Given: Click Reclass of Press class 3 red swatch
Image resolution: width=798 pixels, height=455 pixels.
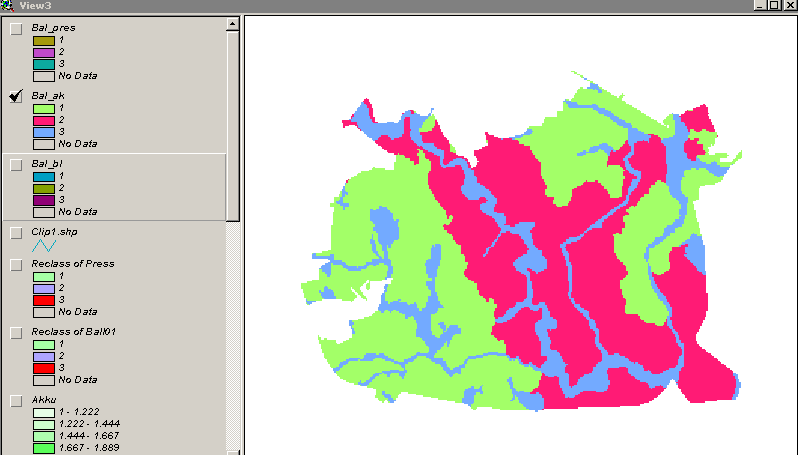Looking at the screenshot, I should point(44,300).
